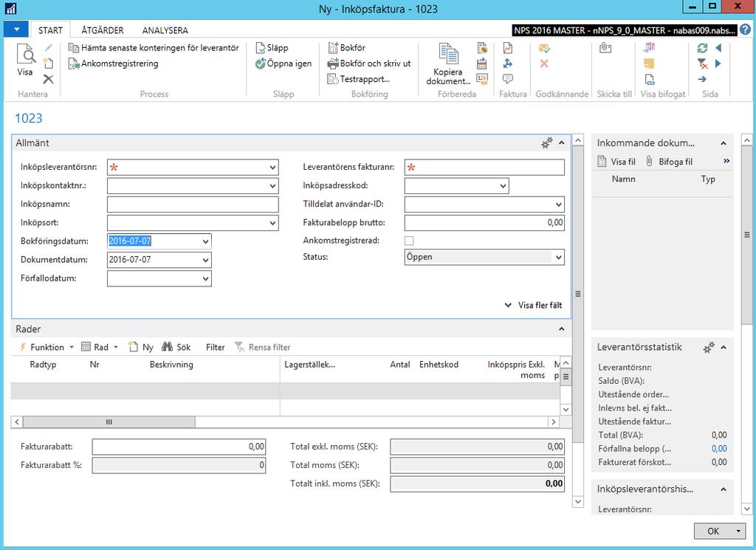The image size is (756, 550).
Task: Open the Tilldelat användar-ID dropdown
Action: click(559, 204)
